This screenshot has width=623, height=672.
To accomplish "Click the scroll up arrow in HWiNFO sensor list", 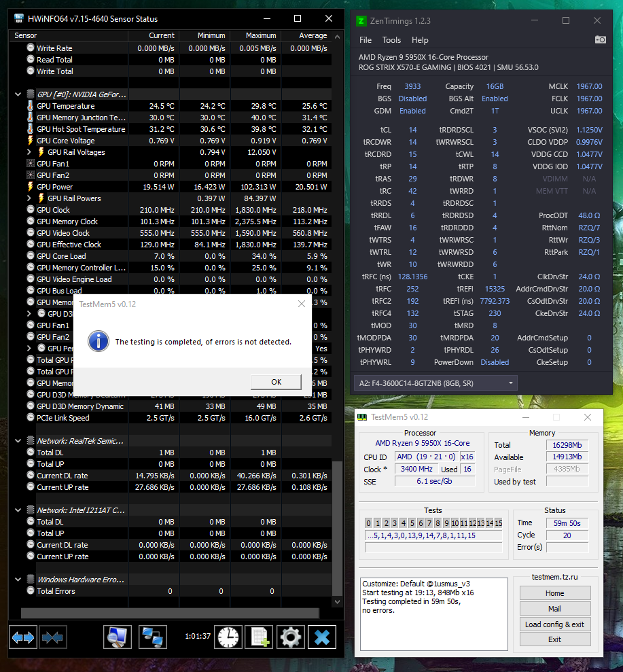I will pos(338,37).
